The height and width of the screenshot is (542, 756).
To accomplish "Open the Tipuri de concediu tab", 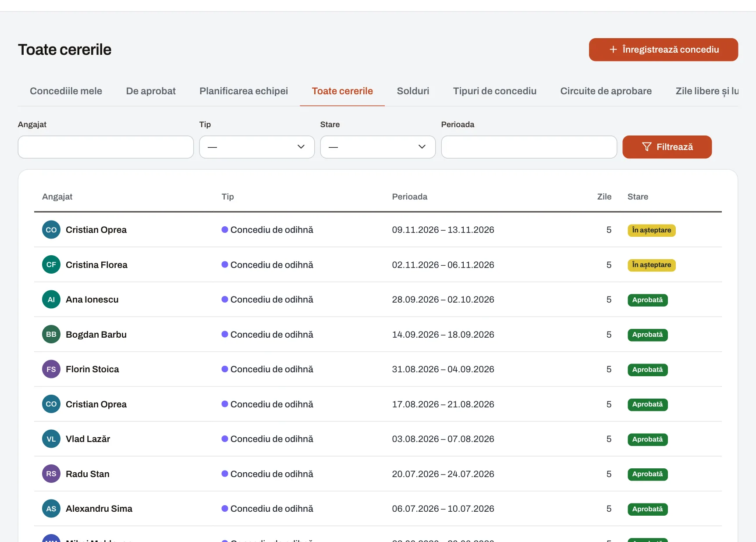I will [495, 91].
